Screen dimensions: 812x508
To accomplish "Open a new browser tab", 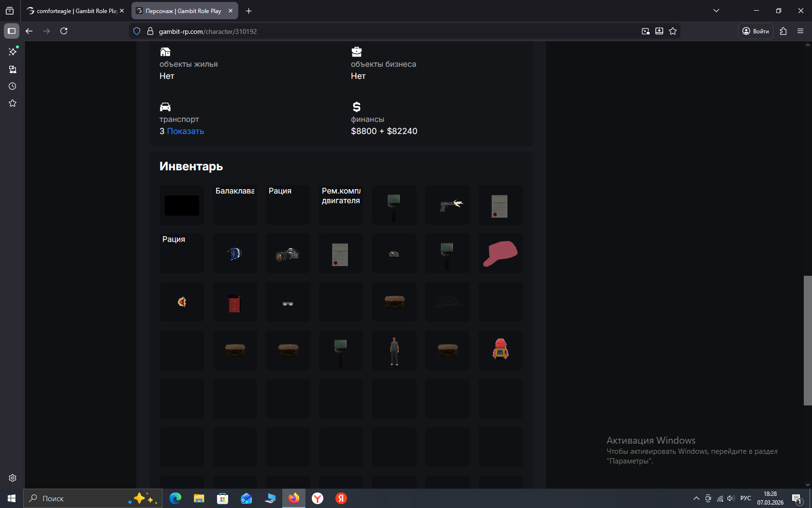I will click(248, 11).
